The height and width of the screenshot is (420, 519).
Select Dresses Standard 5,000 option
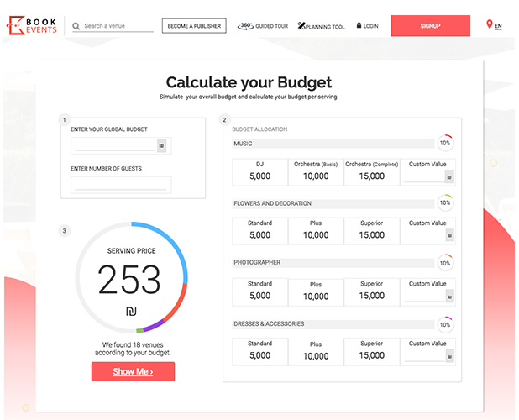(259, 352)
